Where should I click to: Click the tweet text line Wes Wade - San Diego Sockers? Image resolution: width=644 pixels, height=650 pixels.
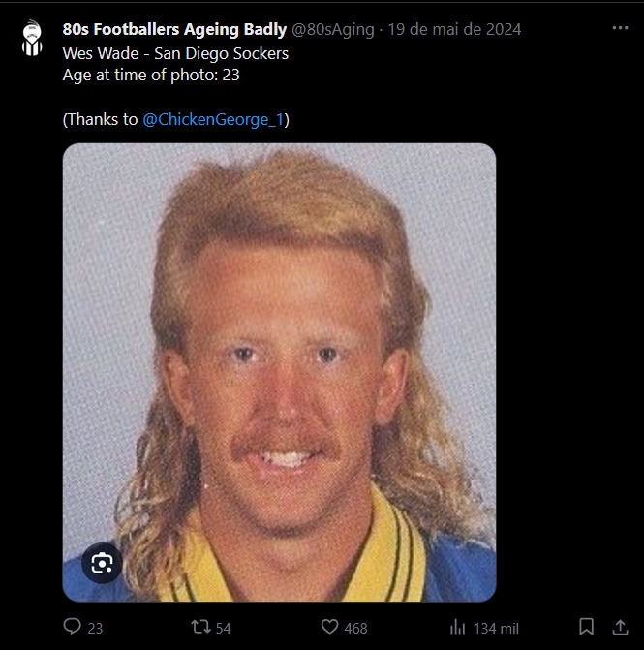(175, 53)
